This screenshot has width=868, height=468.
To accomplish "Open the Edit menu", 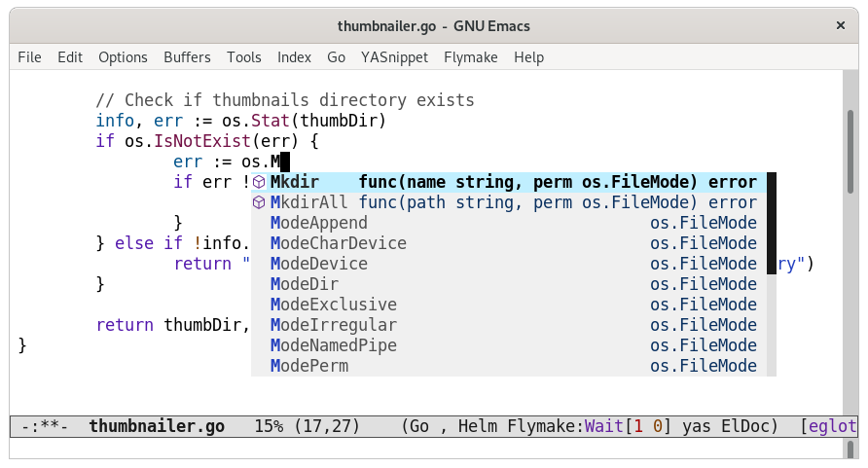I will tap(70, 57).
